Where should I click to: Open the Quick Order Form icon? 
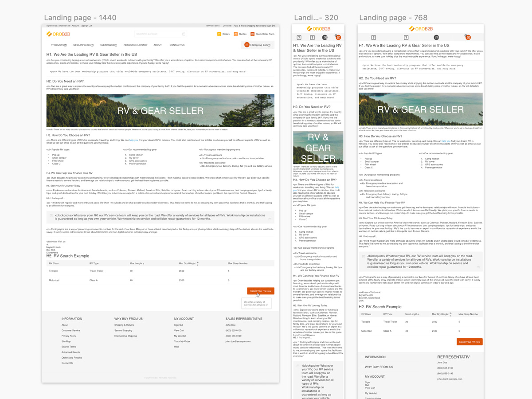(252, 34)
